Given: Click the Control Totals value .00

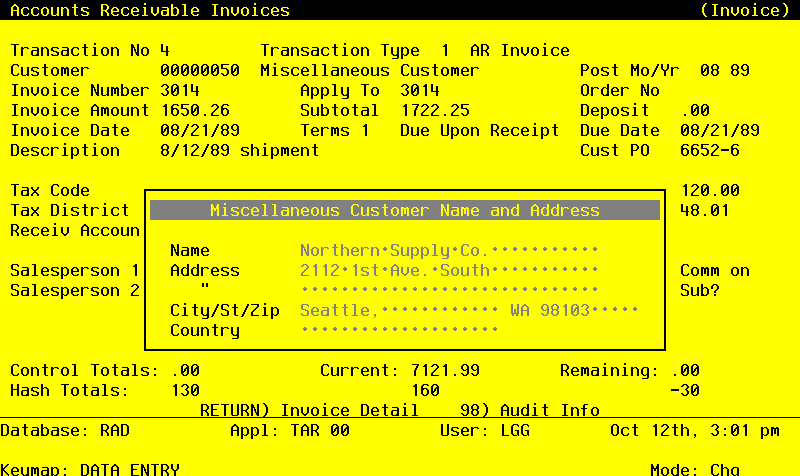Looking at the screenshot, I should 185,370.
